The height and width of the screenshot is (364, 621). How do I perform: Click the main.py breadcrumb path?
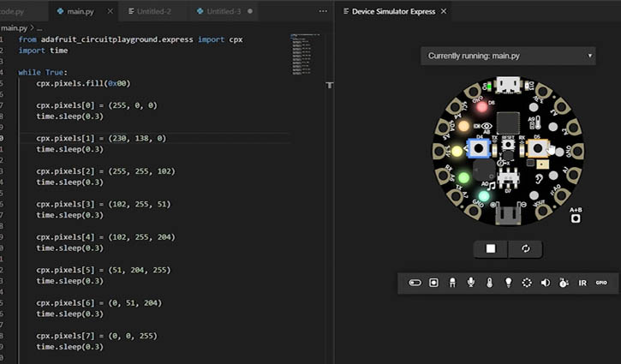[x=15, y=27]
